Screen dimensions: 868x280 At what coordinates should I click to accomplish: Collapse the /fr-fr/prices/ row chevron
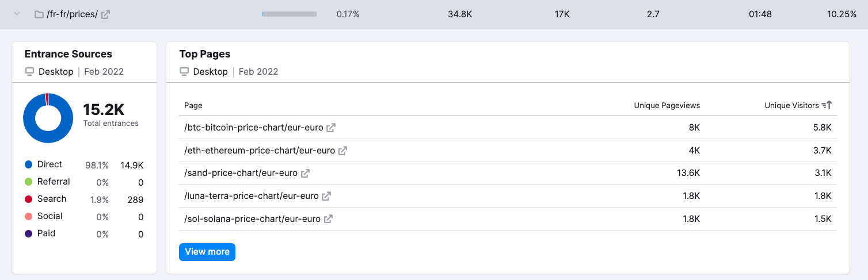[x=17, y=14]
